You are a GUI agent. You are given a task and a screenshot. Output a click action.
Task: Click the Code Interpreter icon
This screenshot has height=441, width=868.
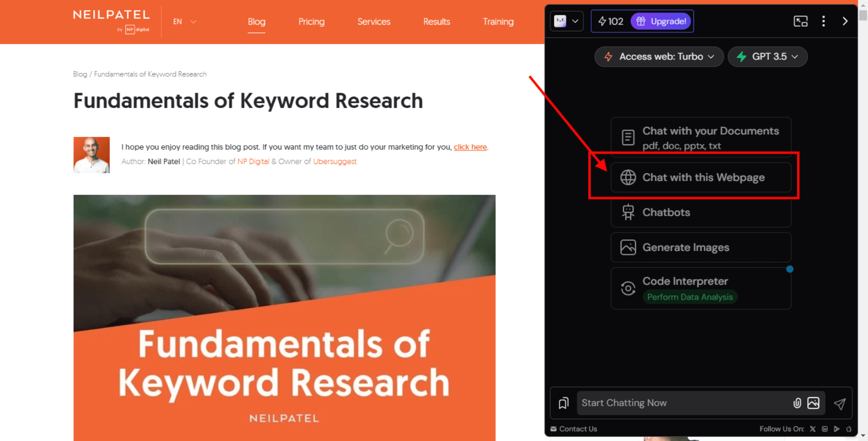[x=628, y=289]
